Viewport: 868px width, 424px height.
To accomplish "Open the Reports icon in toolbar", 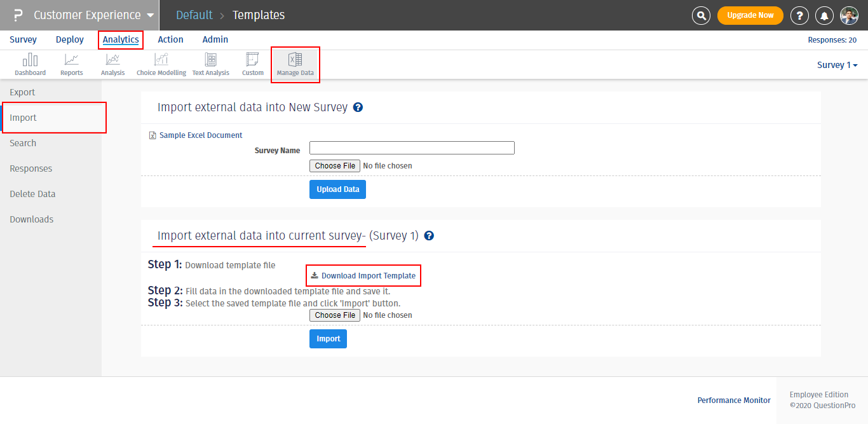I will [71, 64].
